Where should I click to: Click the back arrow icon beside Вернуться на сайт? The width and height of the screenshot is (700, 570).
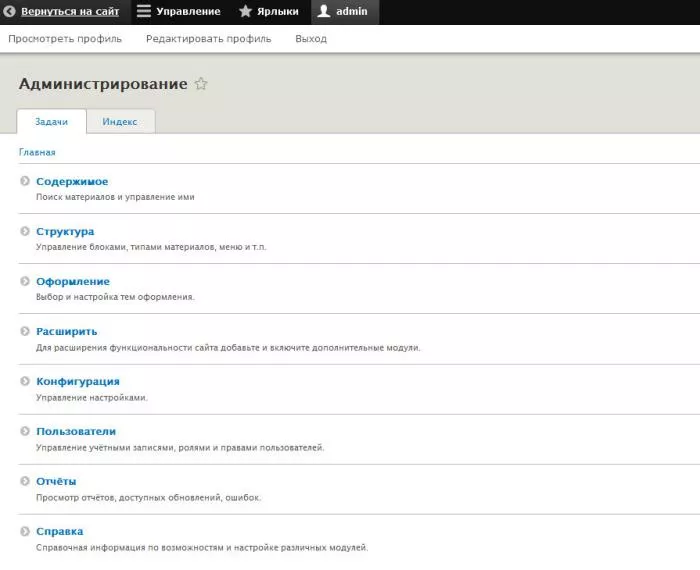pos(9,11)
